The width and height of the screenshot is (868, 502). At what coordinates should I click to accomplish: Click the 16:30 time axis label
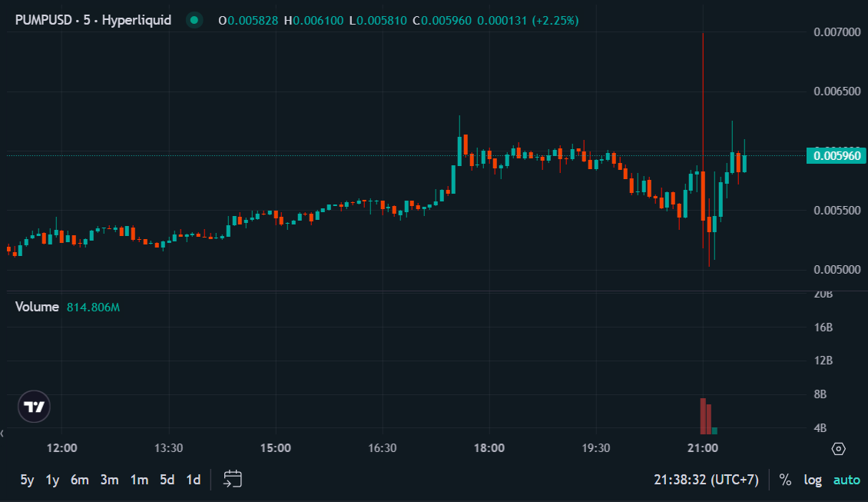pyautogui.click(x=382, y=448)
